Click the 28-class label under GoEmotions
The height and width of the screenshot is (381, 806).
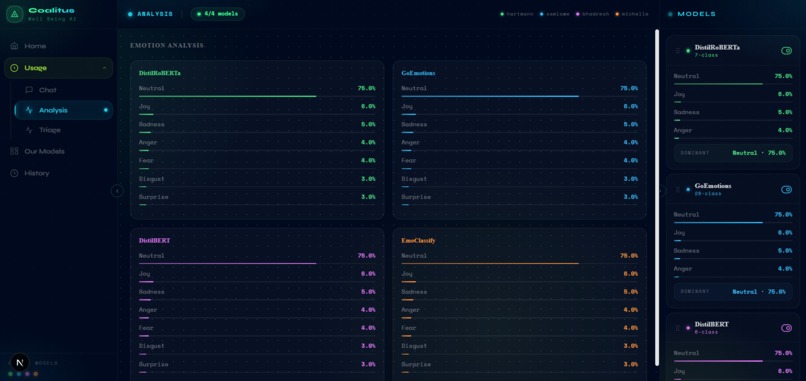[x=708, y=194]
